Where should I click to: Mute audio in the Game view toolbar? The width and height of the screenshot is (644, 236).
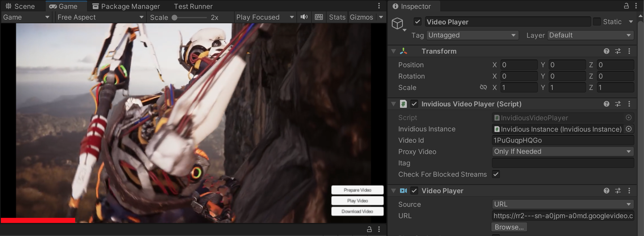point(304,17)
